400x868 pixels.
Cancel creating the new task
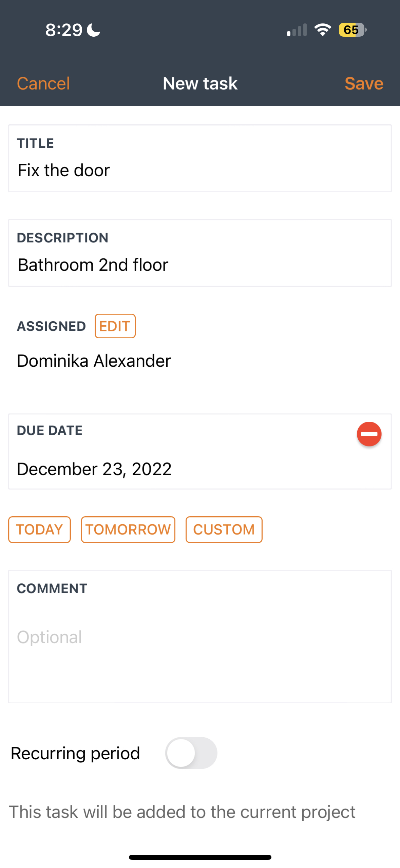(x=43, y=84)
